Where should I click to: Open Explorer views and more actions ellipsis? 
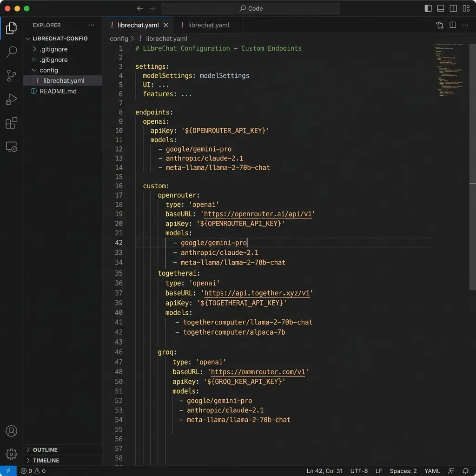pyautogui.click(x=91, y=25)
